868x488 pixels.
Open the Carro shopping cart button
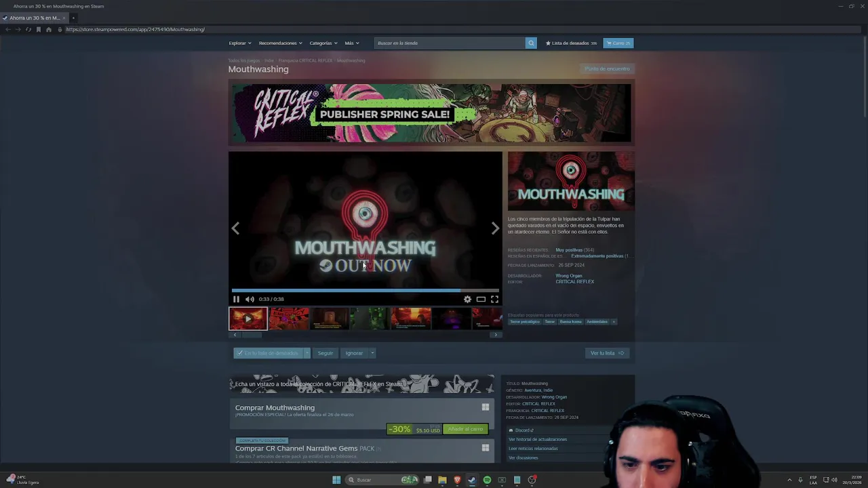point(618,43)
